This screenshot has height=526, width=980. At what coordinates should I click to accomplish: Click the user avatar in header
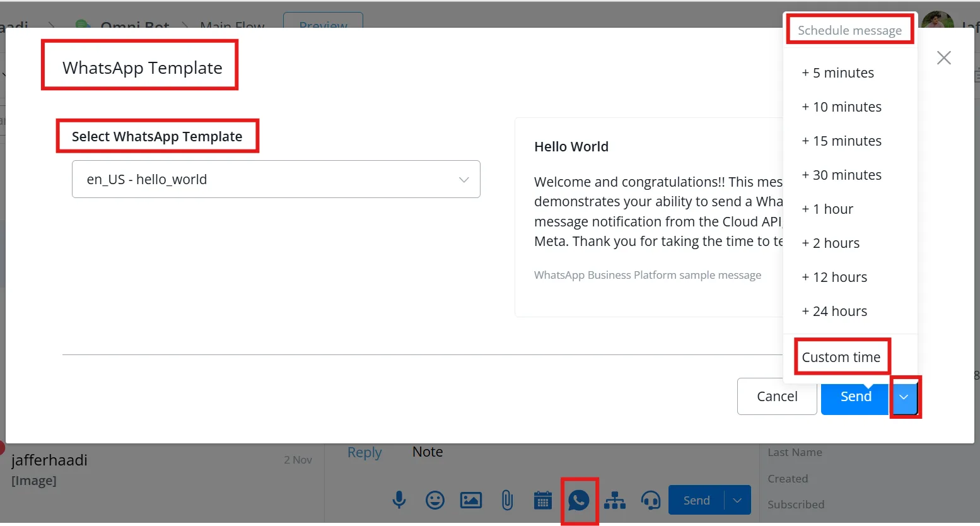938,20
